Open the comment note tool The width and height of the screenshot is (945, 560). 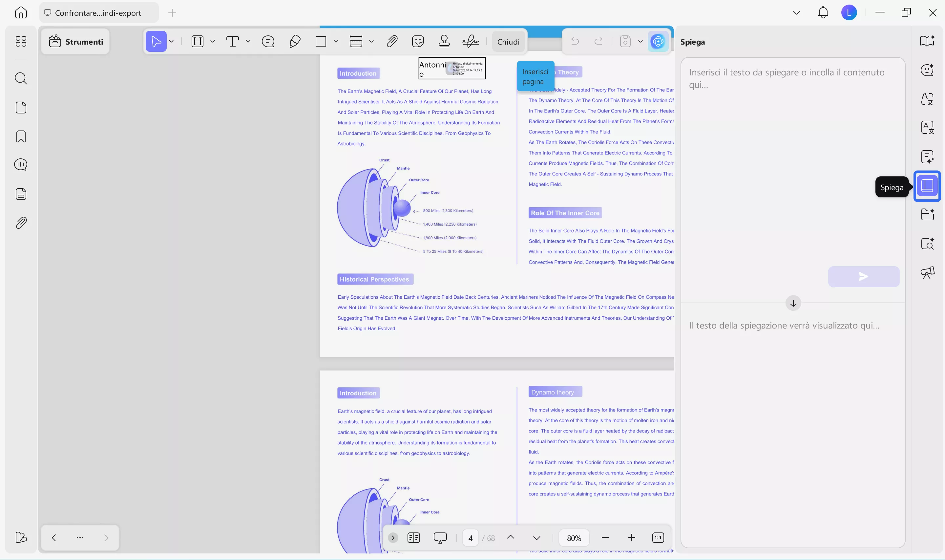pos(268,41)
